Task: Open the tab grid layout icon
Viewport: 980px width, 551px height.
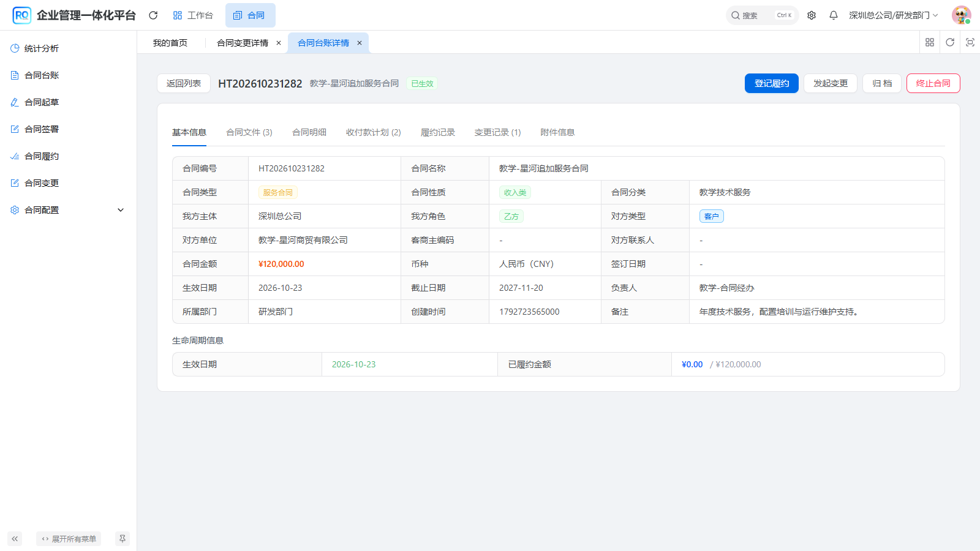Action: tap(930, 42)
